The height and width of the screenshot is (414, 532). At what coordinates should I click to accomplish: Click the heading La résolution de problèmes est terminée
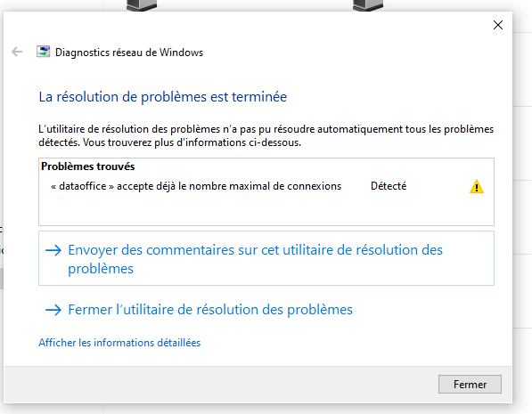coord(163,97)
